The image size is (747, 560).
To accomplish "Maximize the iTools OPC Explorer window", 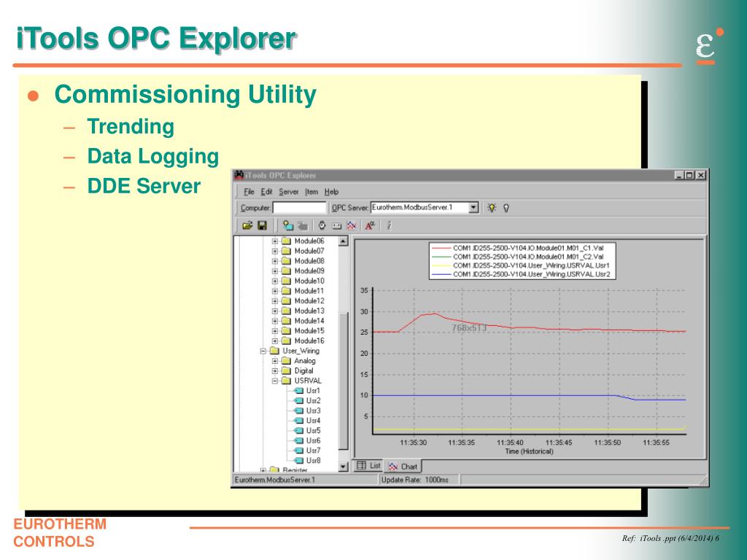I will click(689, 175).
